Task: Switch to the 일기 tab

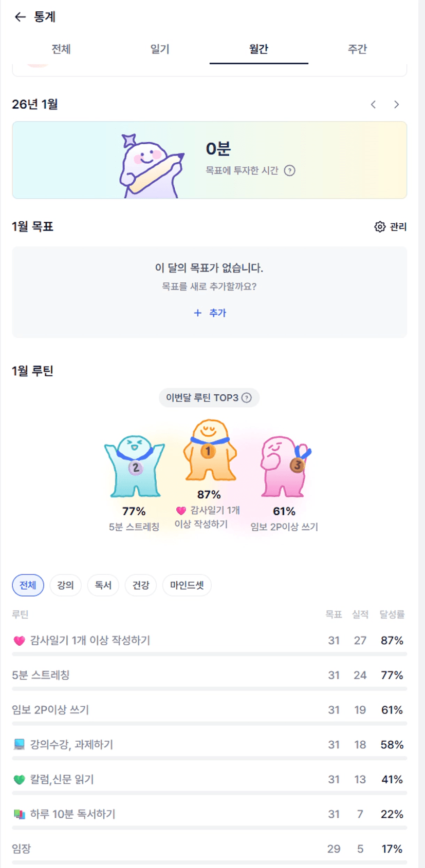Action: [x=160, y=49]
